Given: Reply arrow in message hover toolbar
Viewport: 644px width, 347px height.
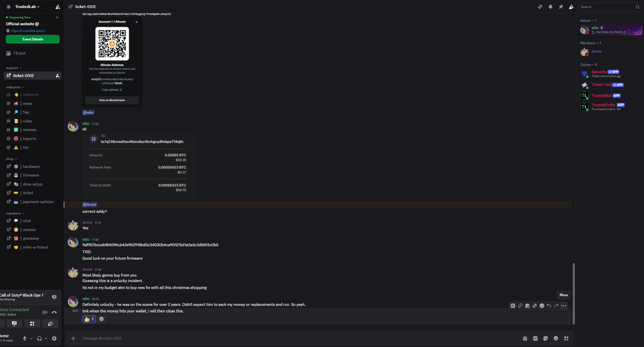Looking at the screenshot, I should pos(549,306).
